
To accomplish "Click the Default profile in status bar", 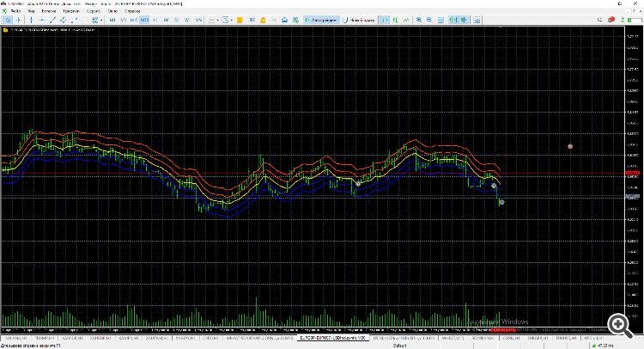I will [x=399, y=346].
